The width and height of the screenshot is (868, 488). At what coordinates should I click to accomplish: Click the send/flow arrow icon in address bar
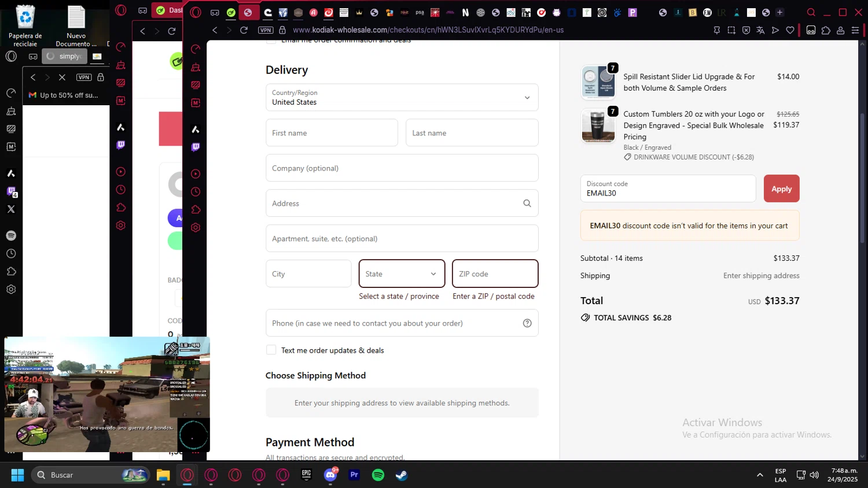click(775, 30)
